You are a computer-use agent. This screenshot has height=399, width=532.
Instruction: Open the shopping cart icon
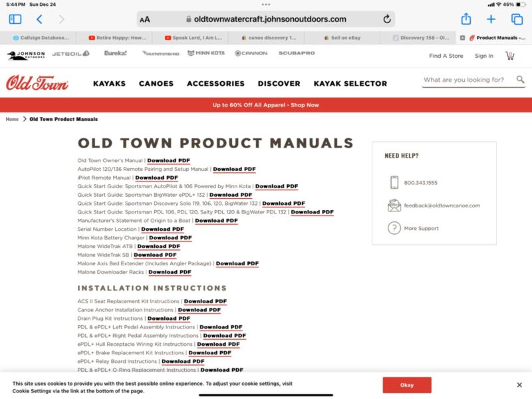(509, 56)
